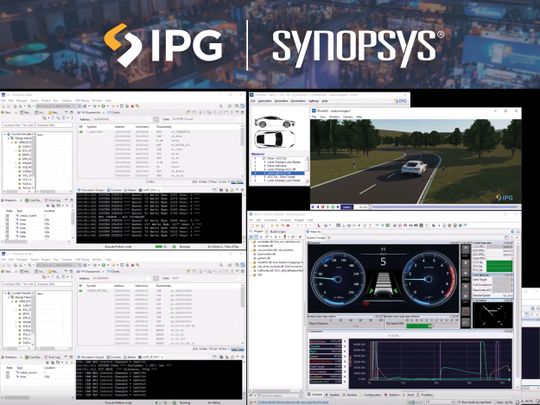The image size is (540, 405).
Task: Select the highlighted blue maneuver row in CarMaker
Action: 278,173
